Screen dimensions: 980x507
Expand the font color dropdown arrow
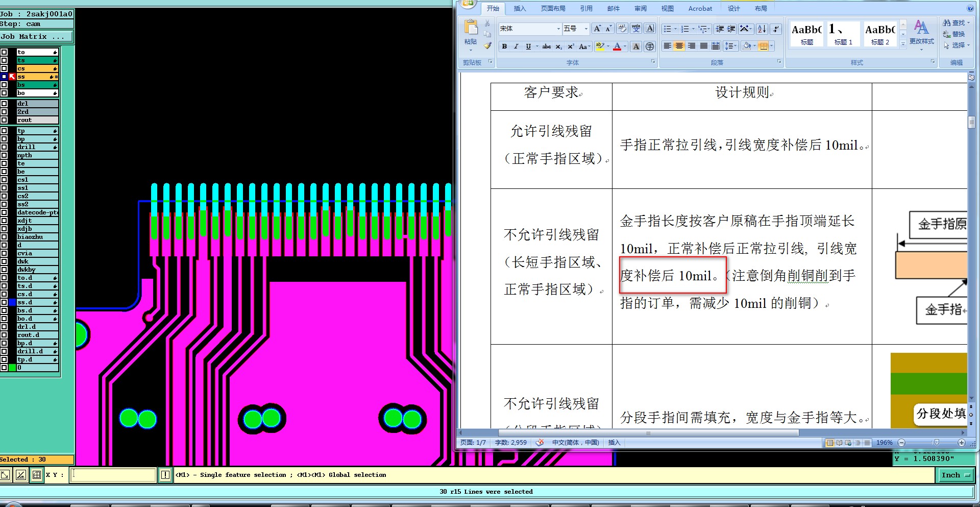[625, 46]
